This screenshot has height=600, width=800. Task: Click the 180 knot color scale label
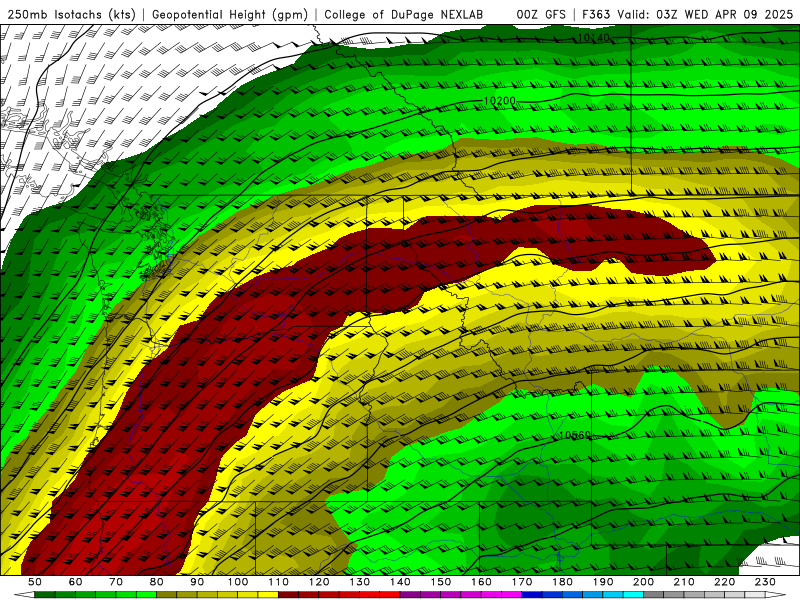point(562,582)
